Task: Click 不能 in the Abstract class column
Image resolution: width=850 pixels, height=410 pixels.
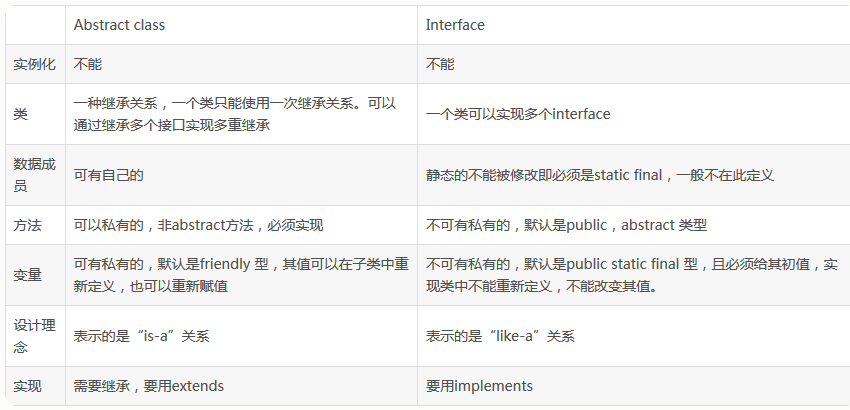Action: tap(88, 64)
